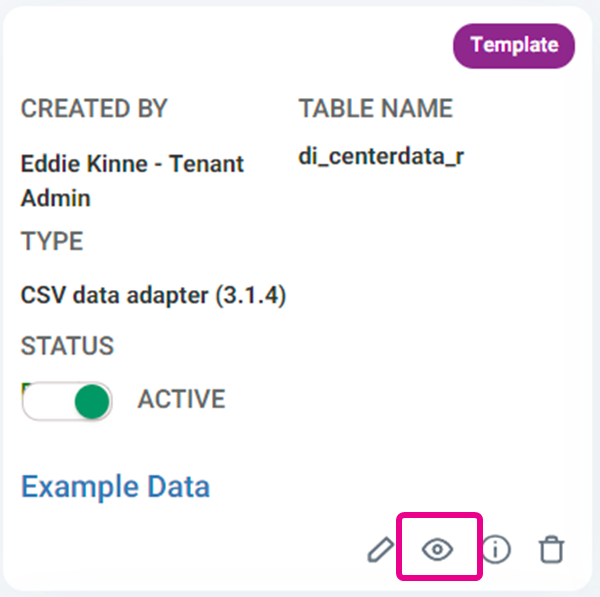Click the TYPE heading

pyautogui.click(x=52, y=241)
